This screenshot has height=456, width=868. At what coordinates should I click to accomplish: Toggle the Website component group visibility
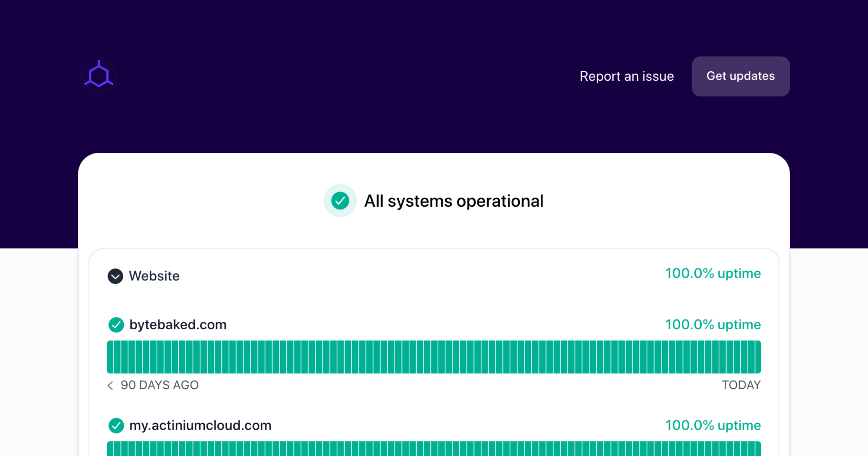pyautogui.click(x=115, y=276)
